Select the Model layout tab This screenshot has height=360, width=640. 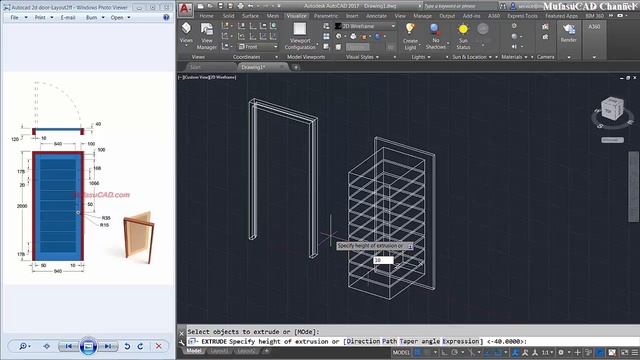pyautogui.click(x=193, y=351)
